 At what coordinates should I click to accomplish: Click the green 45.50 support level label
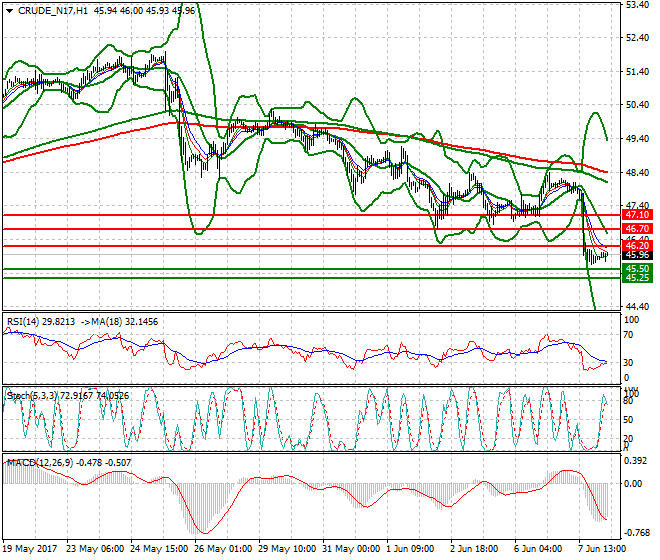[637, 269]
